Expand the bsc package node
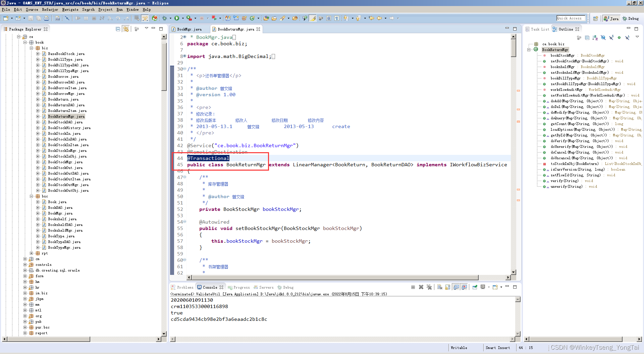Screen dimensions: 644x354 coord(31,196)
